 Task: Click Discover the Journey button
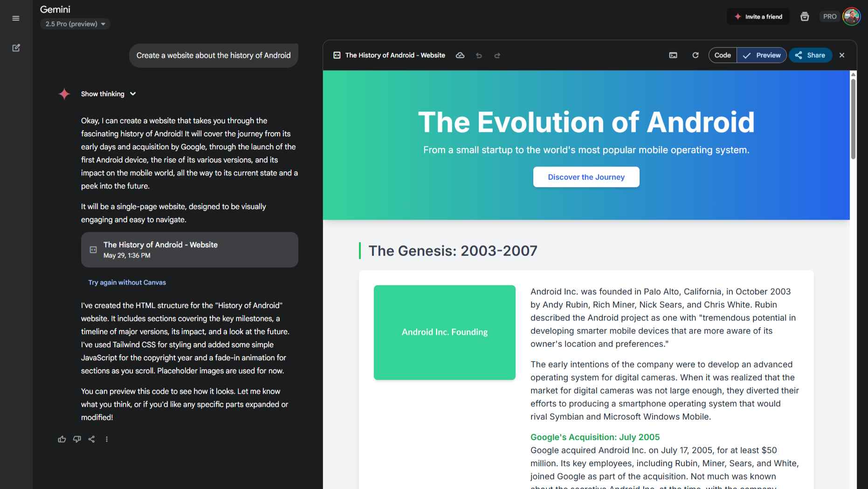pos(586,177)
